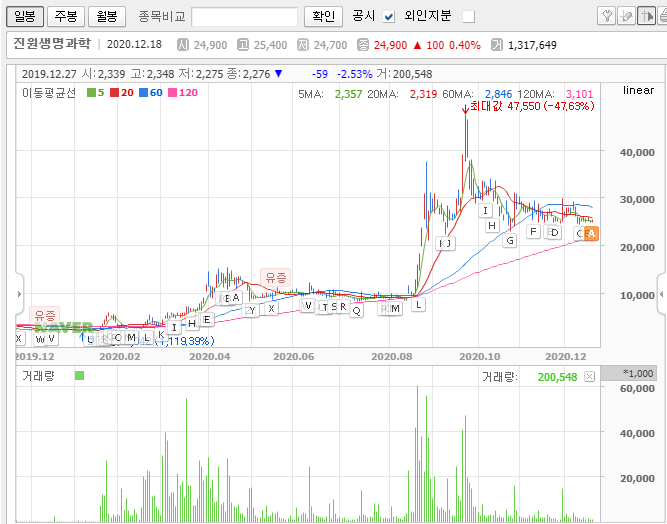Toggle the linear scale label
The width and height of the screenshot is (667, 524).
coord(638,90)
